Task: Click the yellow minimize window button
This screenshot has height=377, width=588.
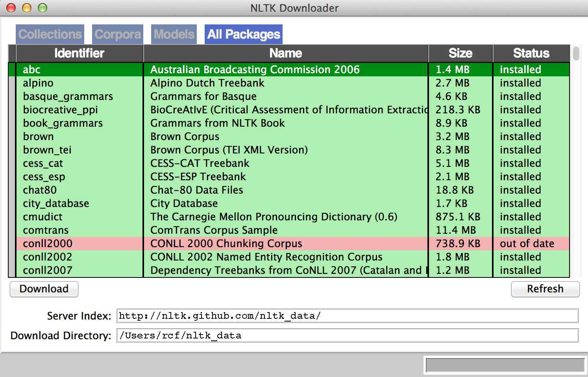Action: [26, 8]
